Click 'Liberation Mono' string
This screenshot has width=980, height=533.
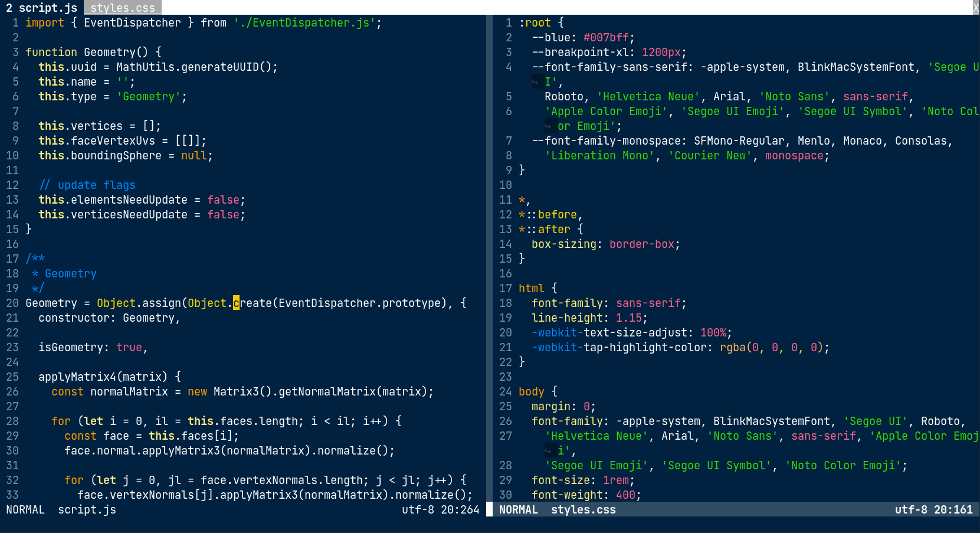click(599, 155)
